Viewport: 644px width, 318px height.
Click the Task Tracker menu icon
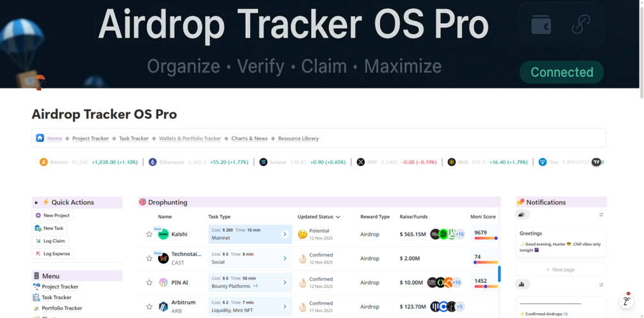37,297
